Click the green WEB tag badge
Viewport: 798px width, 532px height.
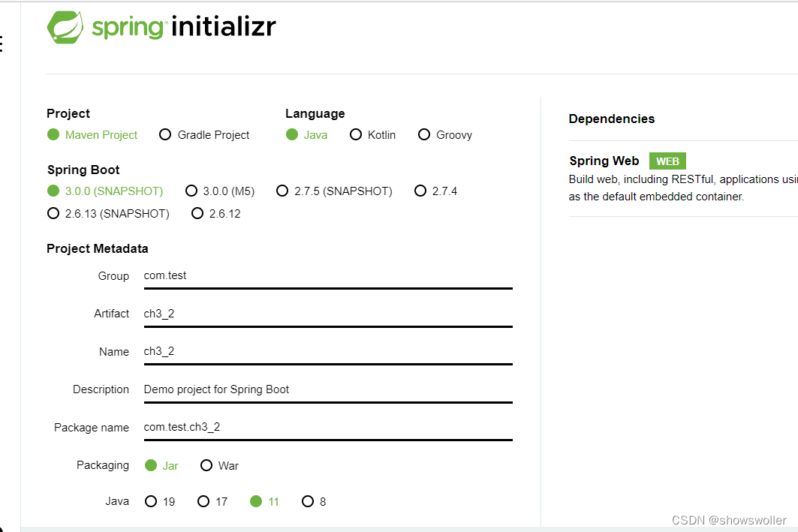coord(667,161)
